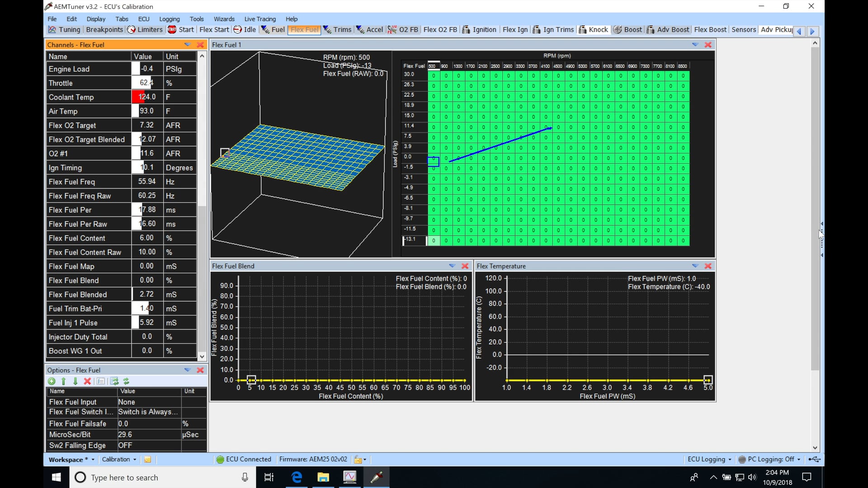The height and width of the screenshot is (488, 868).
Task: Click the USB connection icon at bottom right
Action: tap(814, 460)
